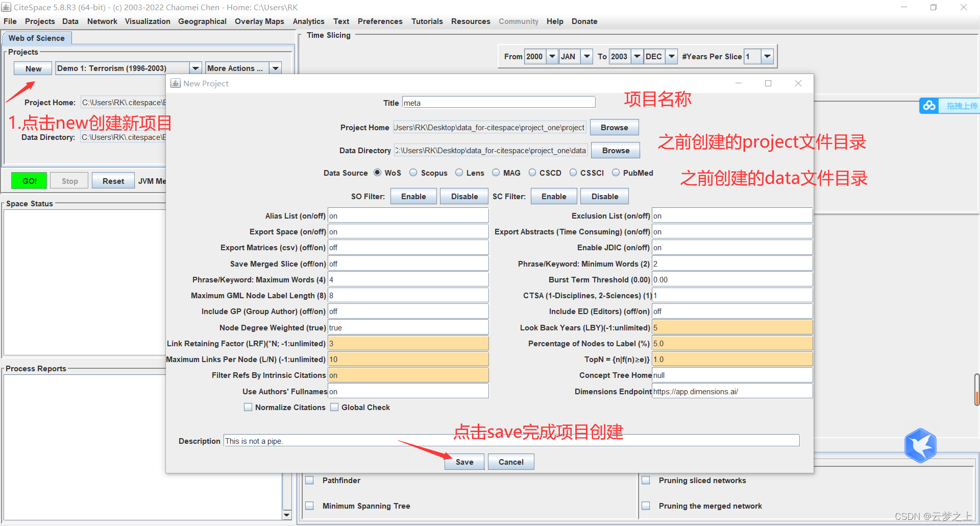Screen dimensions: 980x526
Task: Click Cancel in New Project dialog
Action: (x=511, y=462)
